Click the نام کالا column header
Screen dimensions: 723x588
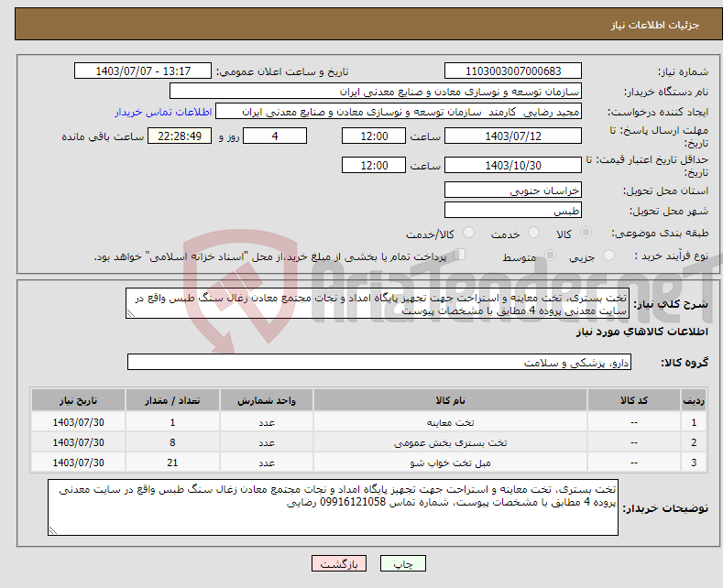pos(450,400)
